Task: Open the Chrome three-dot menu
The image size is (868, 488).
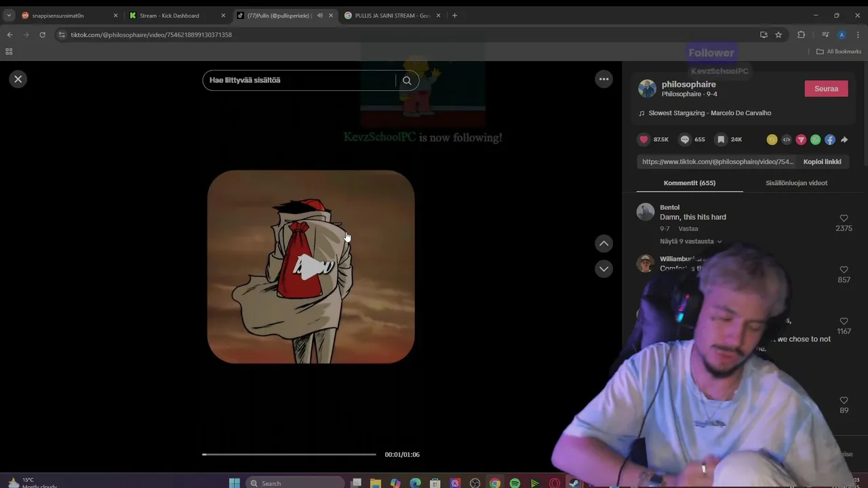Action: point(858,35)
